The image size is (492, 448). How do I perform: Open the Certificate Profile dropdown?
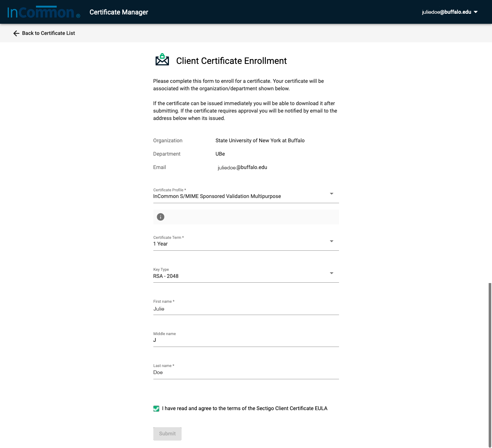click(241, 196)
